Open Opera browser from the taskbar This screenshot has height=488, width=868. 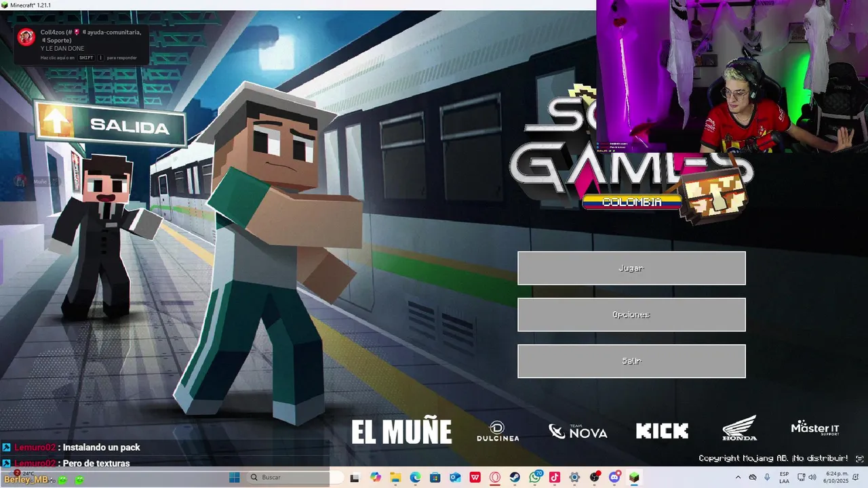click(495, 478)
